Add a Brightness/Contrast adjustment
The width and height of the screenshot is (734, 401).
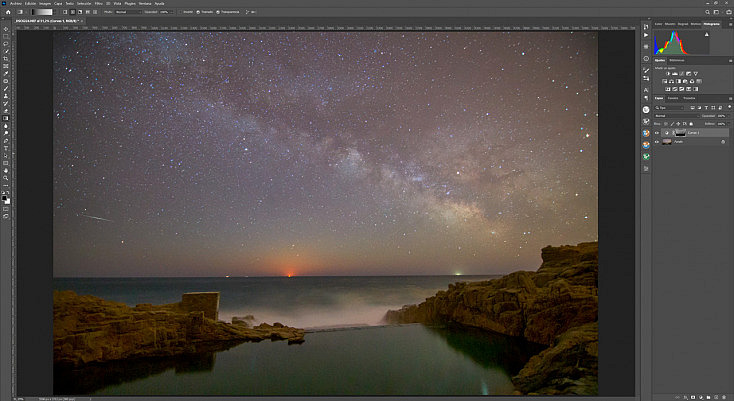[668, 74]
